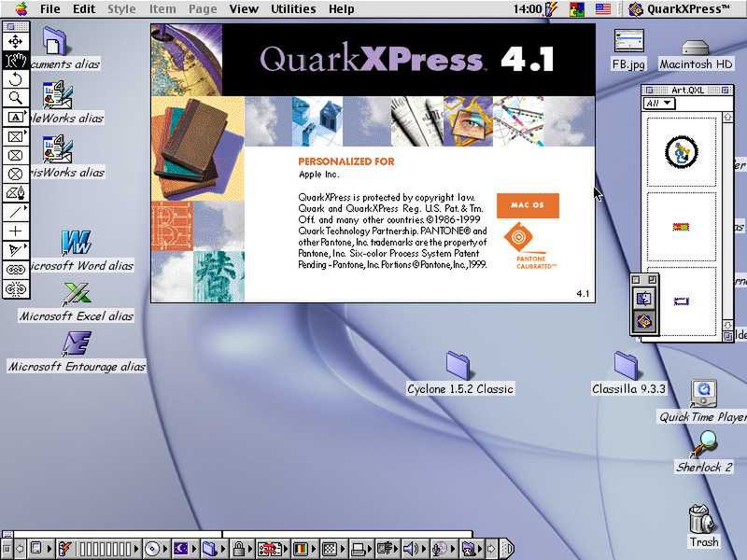Image resolution: width=747 pixels, height=560 pixels.
Task: Select the Oval Picture Box tool
Action: point(15,174)
